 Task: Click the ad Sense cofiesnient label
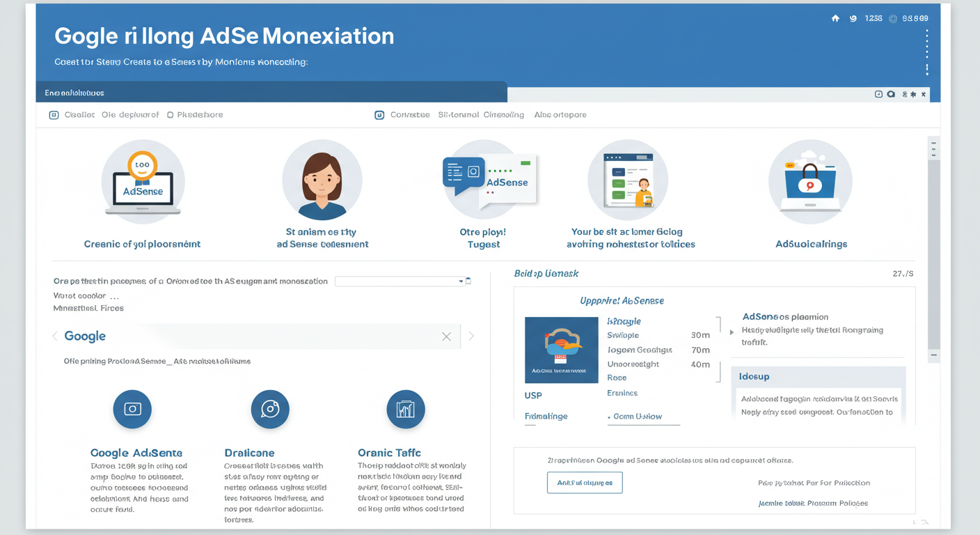[322, 245]
